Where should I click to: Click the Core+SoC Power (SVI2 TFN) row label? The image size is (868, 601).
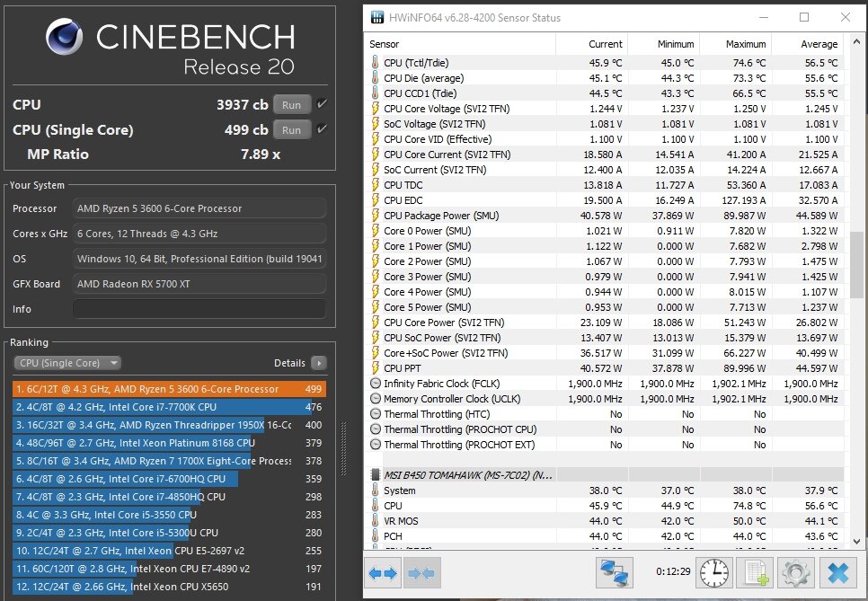pyautogui.click(x=446, y=353)
